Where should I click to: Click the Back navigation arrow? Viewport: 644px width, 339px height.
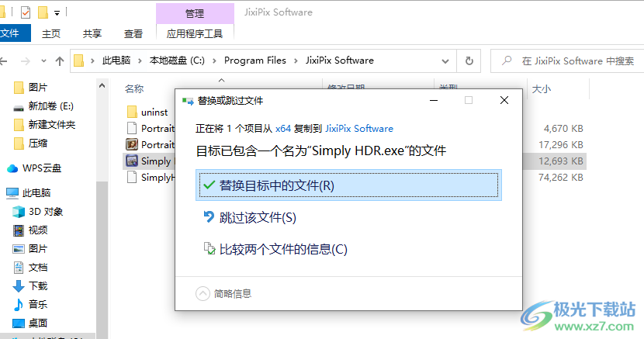click(x=4, y=61)
